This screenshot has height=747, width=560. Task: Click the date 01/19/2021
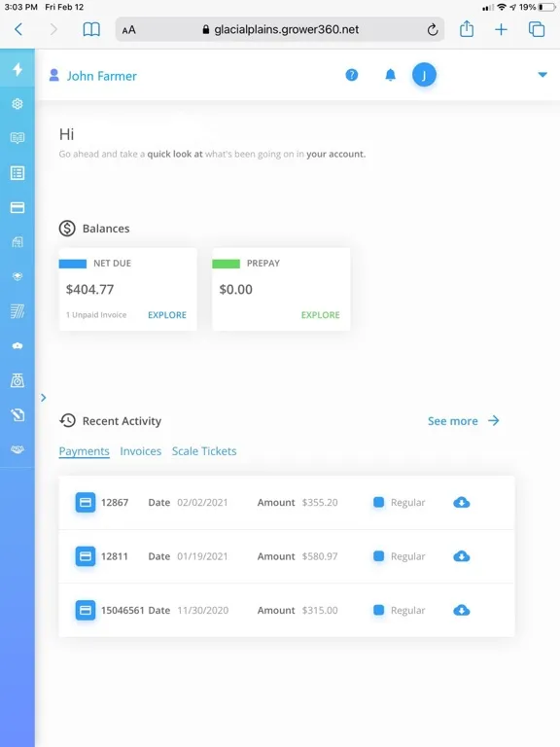pyautogui.click(x=202, y=556)
